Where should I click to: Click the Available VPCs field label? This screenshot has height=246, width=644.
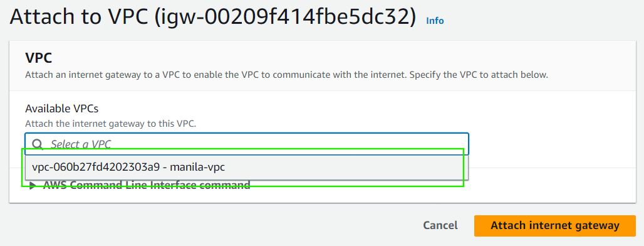(62, 109)
